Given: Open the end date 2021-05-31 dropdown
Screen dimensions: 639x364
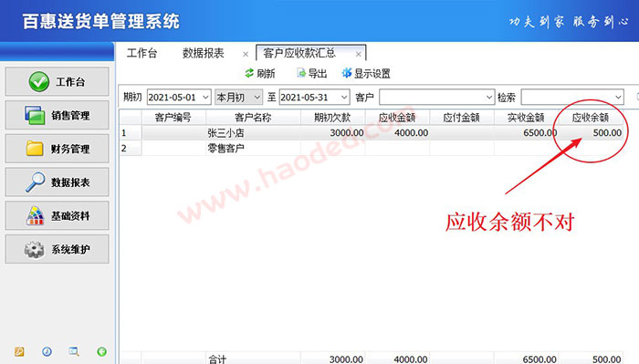Looking at the screenshot, I should click(344, 98).
